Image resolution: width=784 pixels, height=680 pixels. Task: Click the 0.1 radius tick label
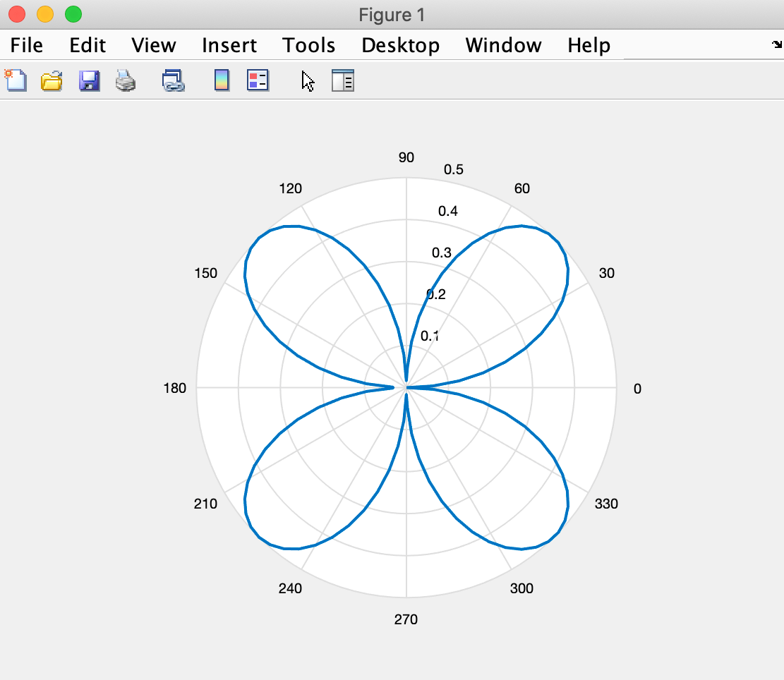click(x=430, y=336)
